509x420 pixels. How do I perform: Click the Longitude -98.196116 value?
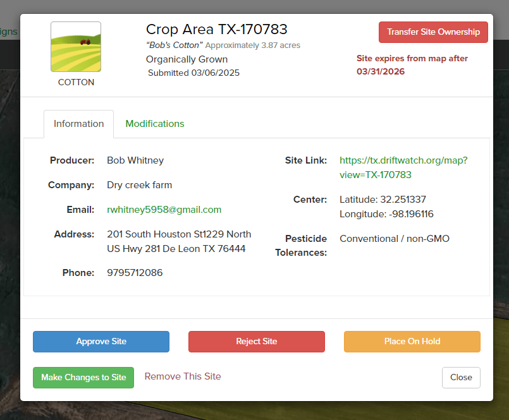pyautogui.click(x=386, y=214)
